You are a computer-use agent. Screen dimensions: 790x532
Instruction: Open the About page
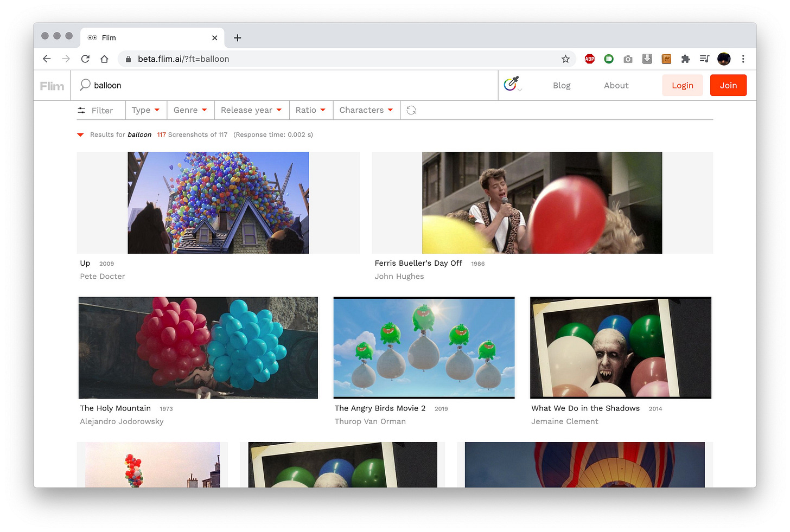click(616, 86)
